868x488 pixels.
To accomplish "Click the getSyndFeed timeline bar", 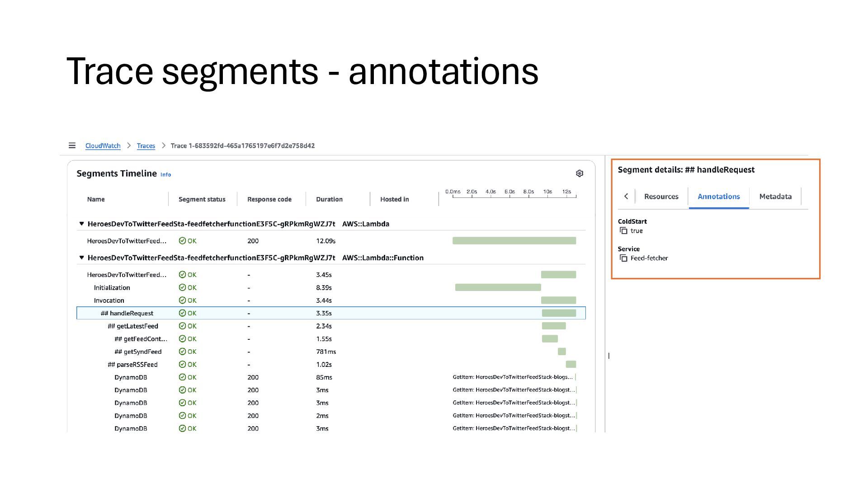I will click(561, 352).
